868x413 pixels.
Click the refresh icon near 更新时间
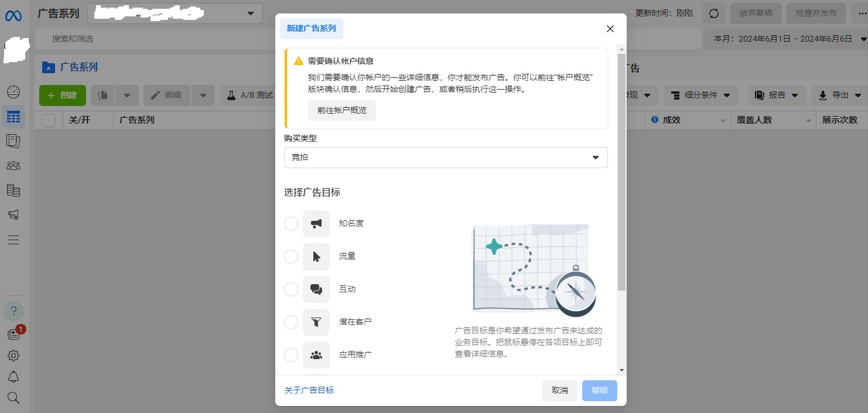tap(713, 13)
